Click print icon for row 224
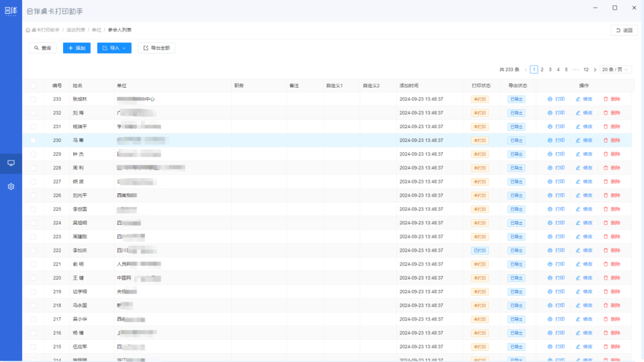The image size is (644, 362). pos(550,223)
